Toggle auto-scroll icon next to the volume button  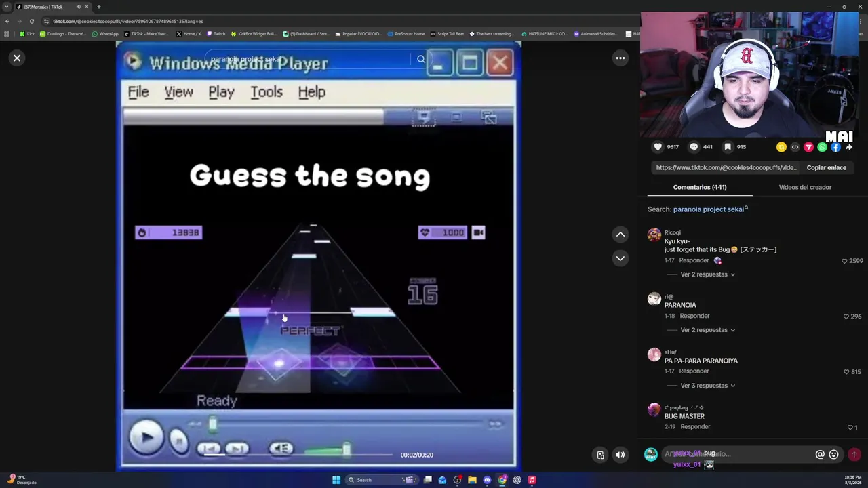(600, 455)
